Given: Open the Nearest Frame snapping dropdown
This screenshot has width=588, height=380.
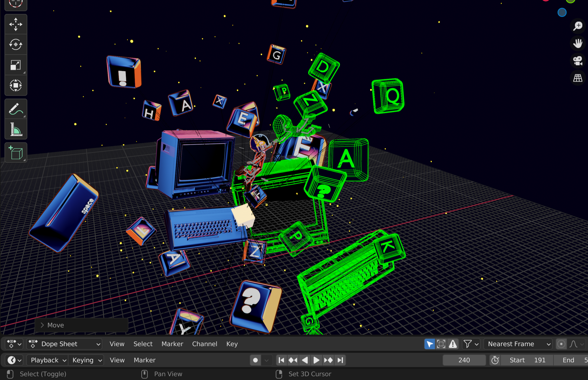Looking at the screenshot, I should click(x=518, y=344).
